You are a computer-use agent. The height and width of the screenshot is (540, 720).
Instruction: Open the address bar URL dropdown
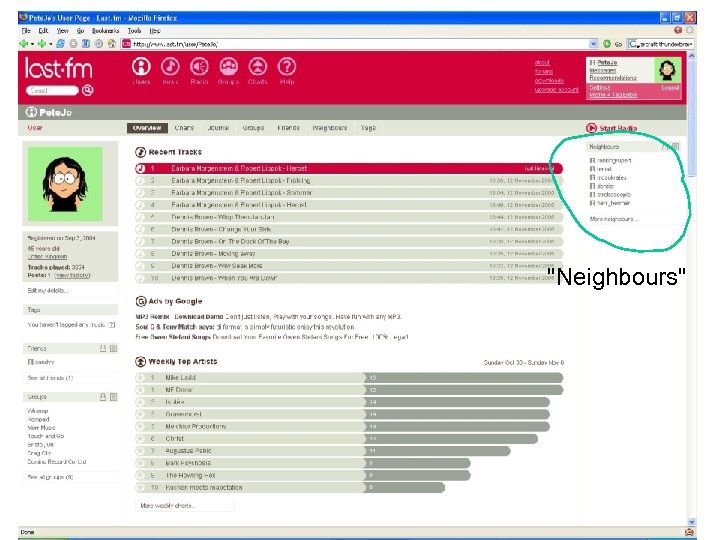pyautogui.click(x=593, y=44)
